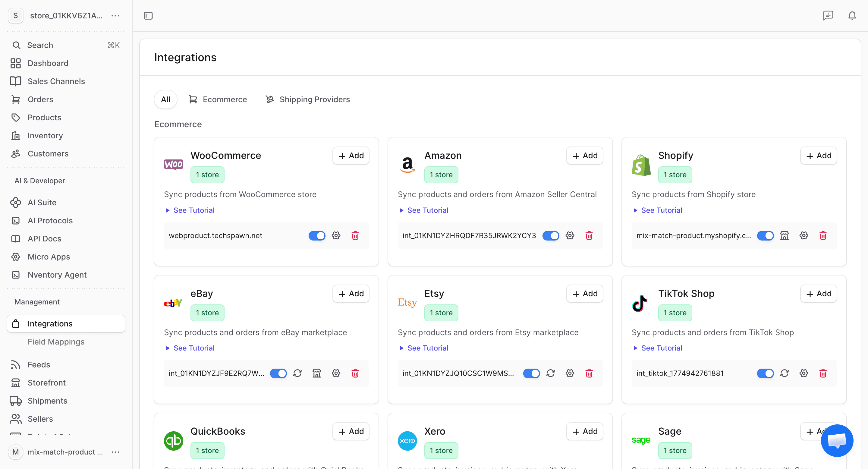868x469 pixels.
Task: Open AI Suite
Action: 66,203
